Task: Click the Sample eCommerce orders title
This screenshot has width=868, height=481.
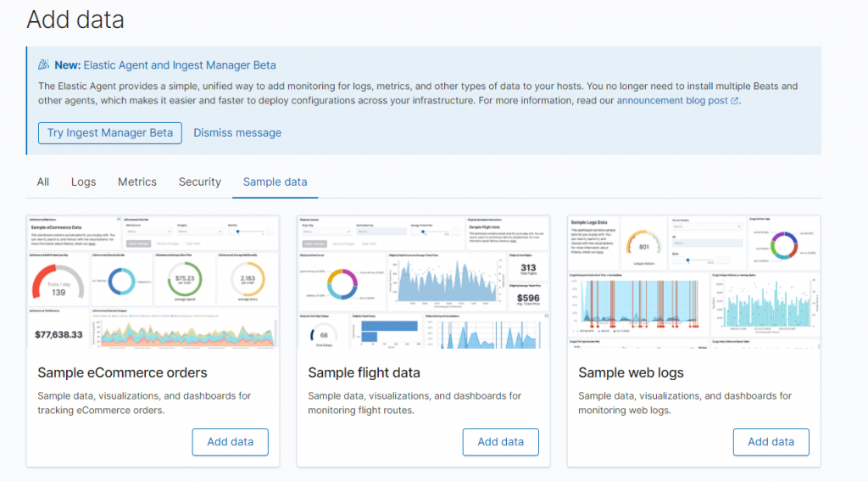Action: coord(122,373)
